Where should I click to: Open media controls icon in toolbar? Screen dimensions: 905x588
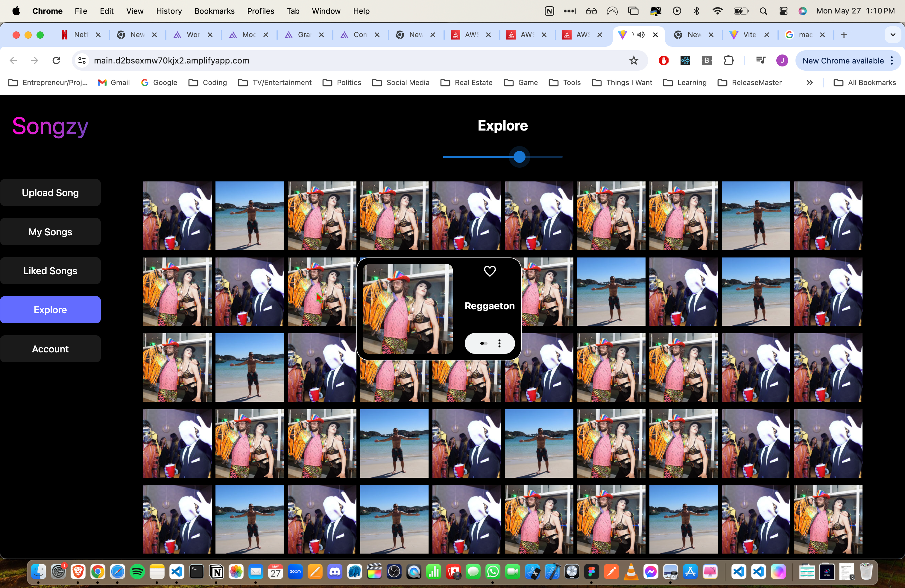coord(760,60)
